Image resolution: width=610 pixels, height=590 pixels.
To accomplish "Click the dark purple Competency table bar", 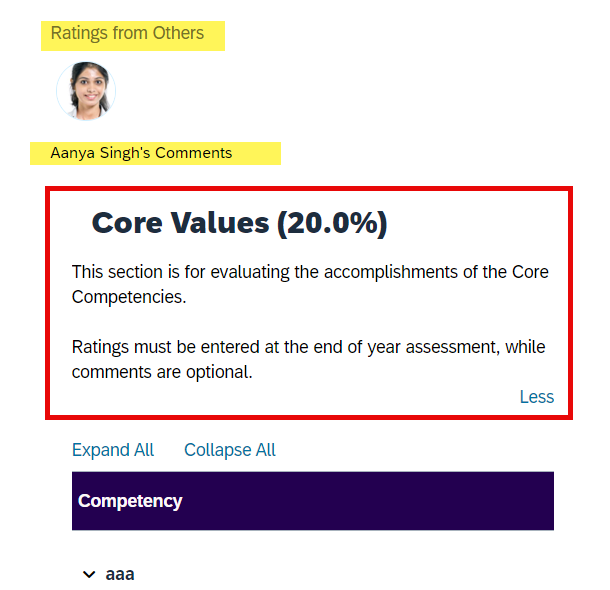I will (313, 501).
